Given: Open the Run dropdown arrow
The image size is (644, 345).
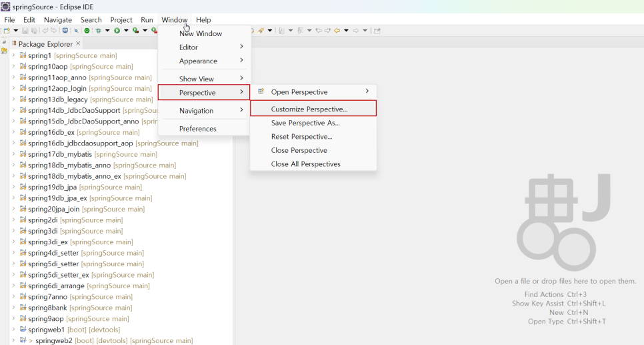Looking at the screenshot, I should pos(126,31).
